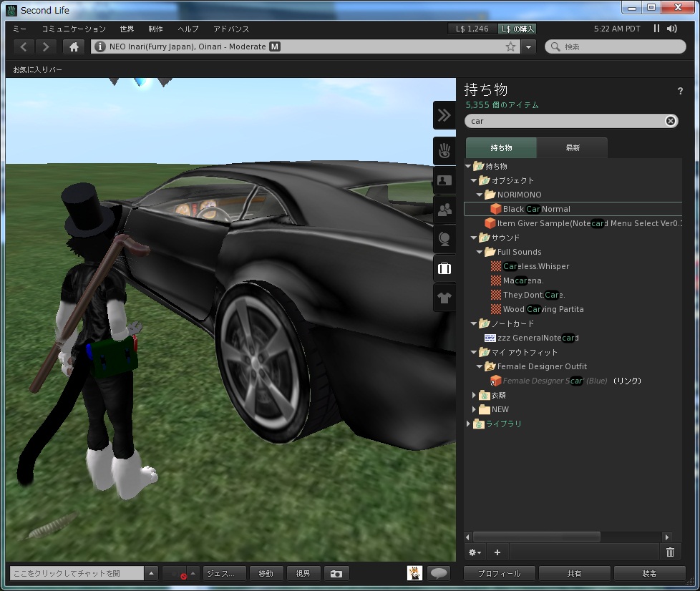Bookmark location with the star icon
This screenshot has height=591, width=700.
pos(510,47)
